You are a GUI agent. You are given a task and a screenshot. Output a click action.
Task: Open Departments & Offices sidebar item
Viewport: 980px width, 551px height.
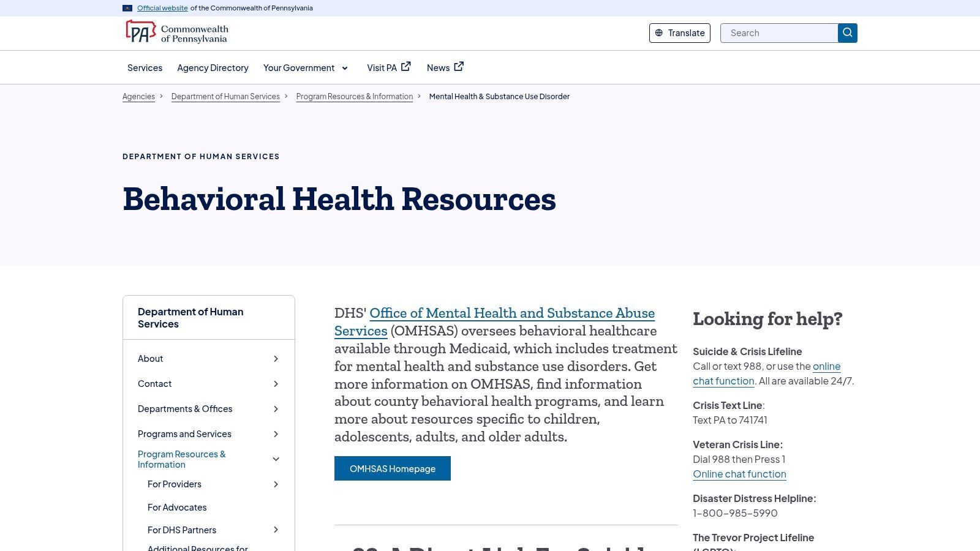pos(185,409)
